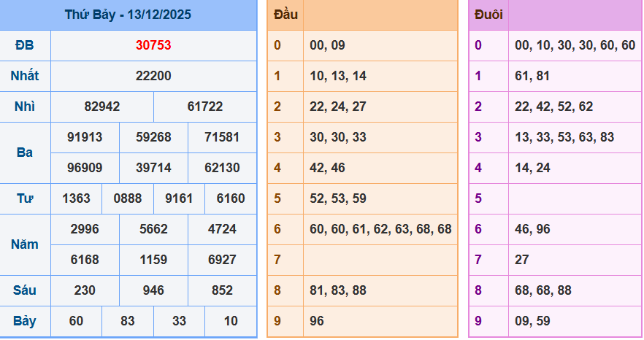Viewport: 644px width, 340px height.
Task: Select third prize number 62130
Action: 222,168
